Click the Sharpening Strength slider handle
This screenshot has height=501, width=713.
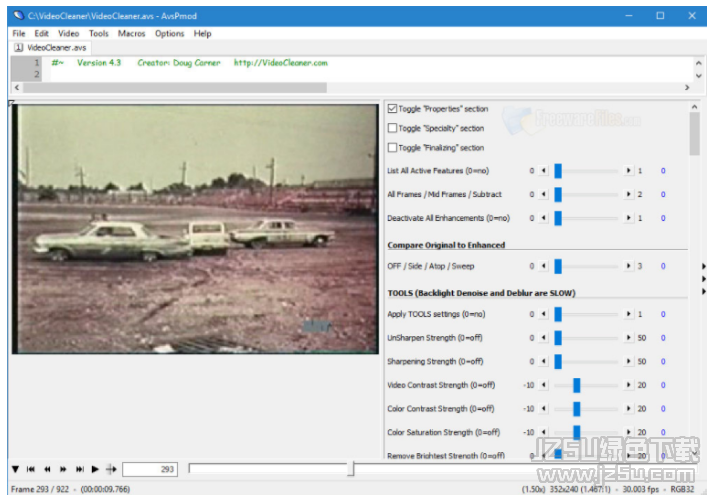(558, 361)
